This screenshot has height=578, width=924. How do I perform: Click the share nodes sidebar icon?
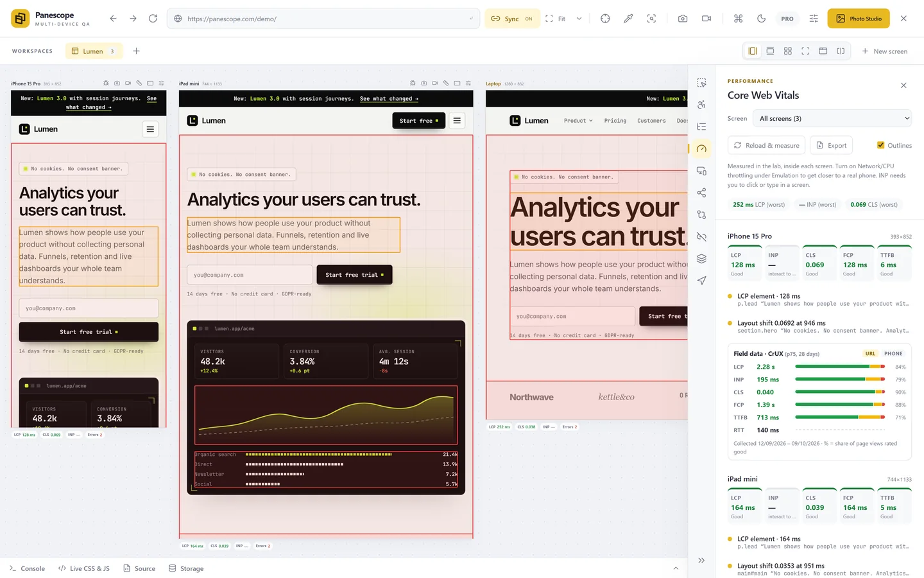[701, 193]
